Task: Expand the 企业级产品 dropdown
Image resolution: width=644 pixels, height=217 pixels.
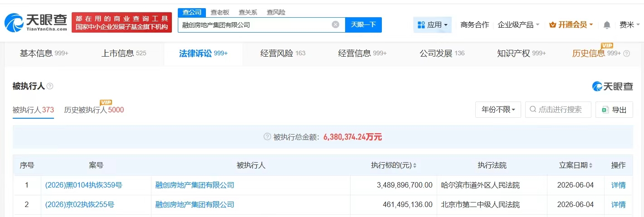Action: (x=518, y=25)
